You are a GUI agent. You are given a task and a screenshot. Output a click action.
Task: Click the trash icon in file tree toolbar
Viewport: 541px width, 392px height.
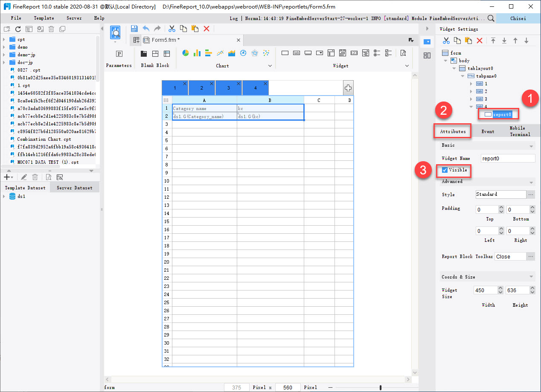tap(51, 29)
